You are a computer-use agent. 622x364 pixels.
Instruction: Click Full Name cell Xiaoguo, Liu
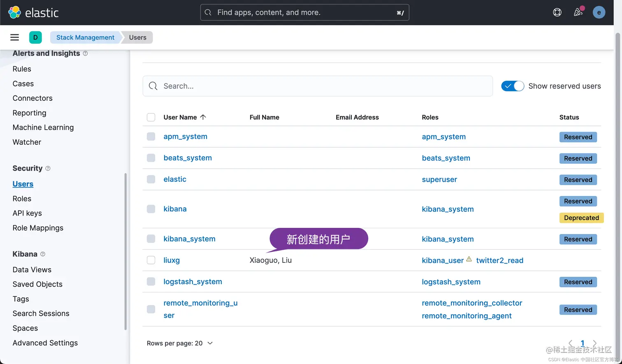click(x=271, y=260)
